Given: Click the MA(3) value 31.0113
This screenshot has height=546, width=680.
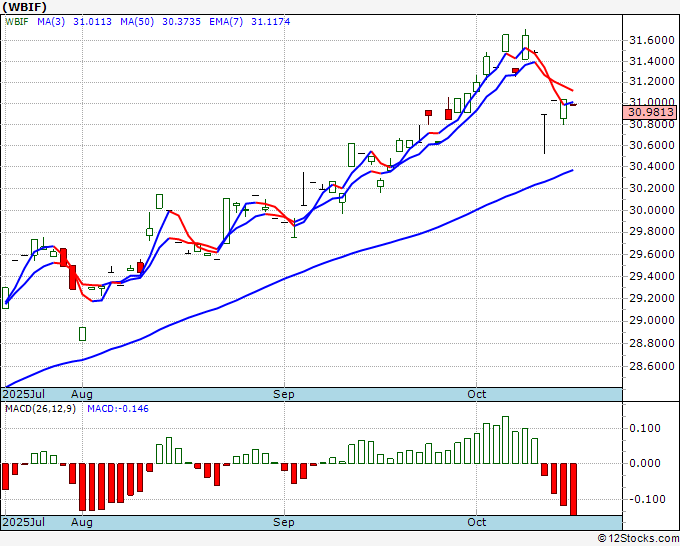Looking at the screenshot, I should [92, 22].
